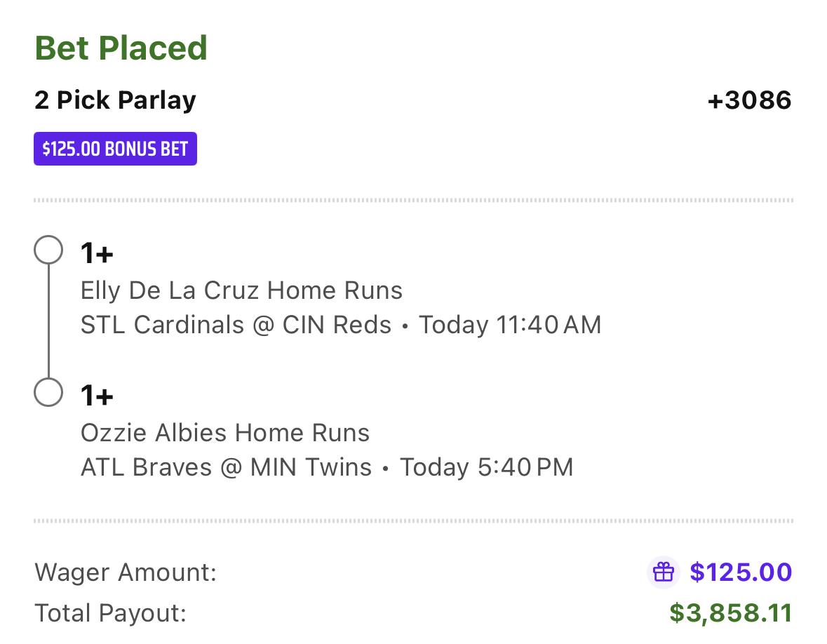Click the second 1+ selection label
This screenshot has height=644, width=827.
point(97,396)
